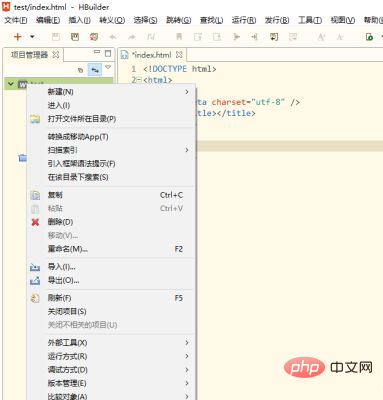Choose 重命名(M)... from the context menu
The height and width of the screenshot is (400, 383).
(111, 249)
